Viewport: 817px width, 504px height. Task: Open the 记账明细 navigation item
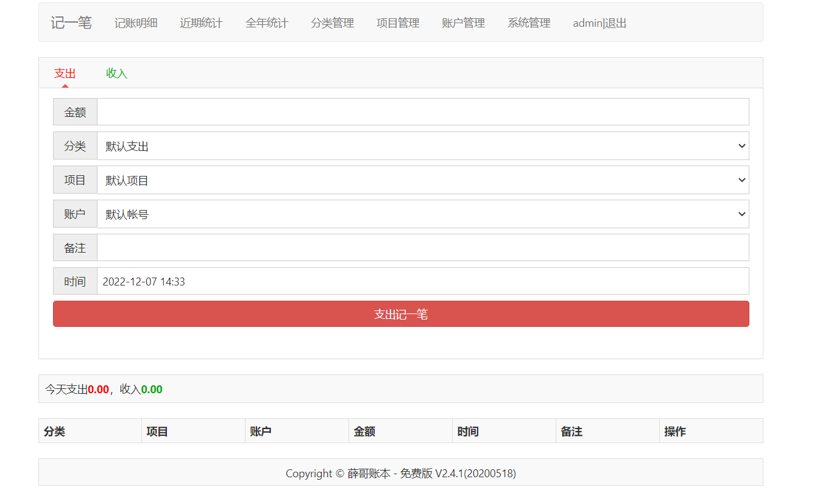[x=136, y=23]
